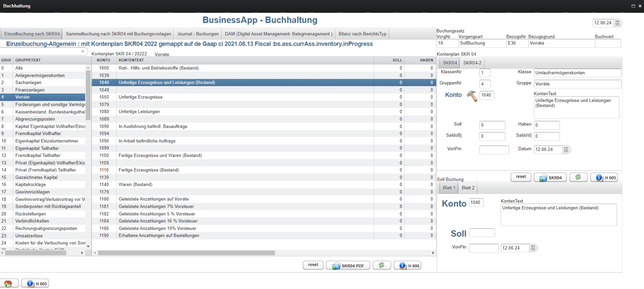Image resolution: width=644 pixels, height=289 pixels.
Task: Select account 1000 Roh-, Hilfs- und Betriebsstoffe
Action: 264,68
